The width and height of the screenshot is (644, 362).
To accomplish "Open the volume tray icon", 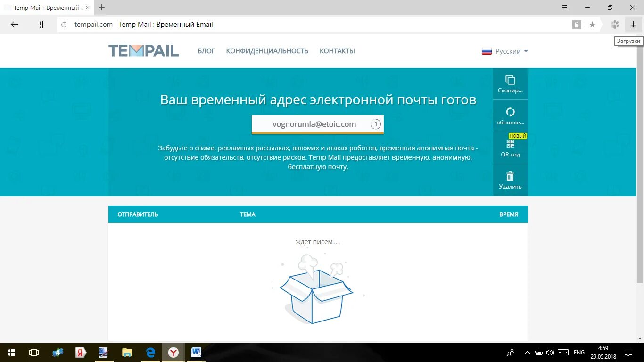I will tap(550, 353).
